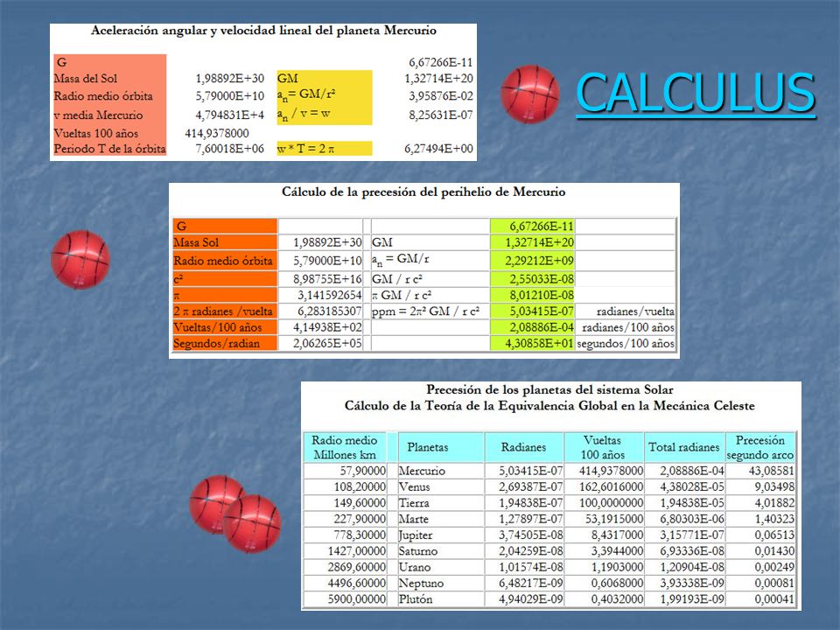Click the 'v media Mercurio' label
The width and height of the screenshot is (840, 630).
click(99, 115)
